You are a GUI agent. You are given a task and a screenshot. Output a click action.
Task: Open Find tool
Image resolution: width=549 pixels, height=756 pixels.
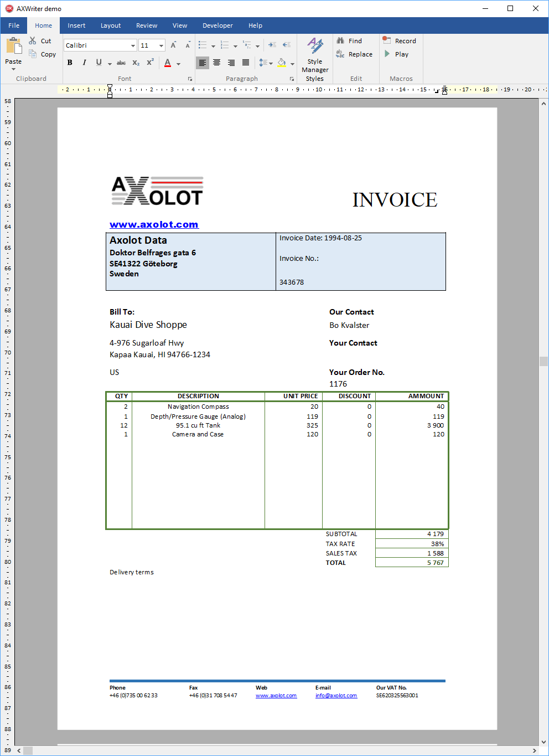[x=349, y=41]
